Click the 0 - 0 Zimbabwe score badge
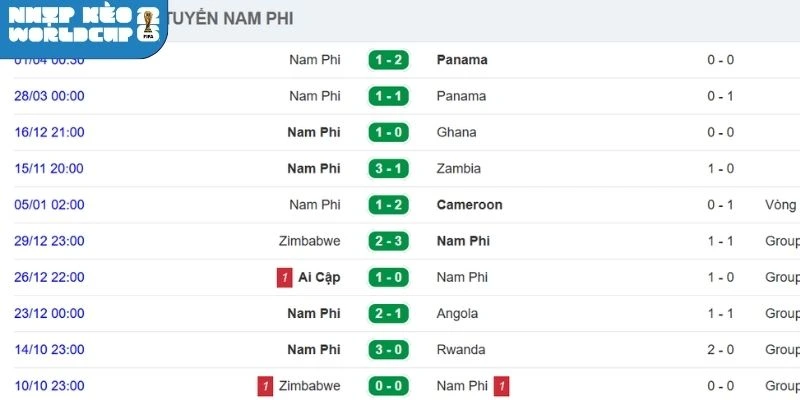Screen dimensions: 800x400 pos(386,386)
